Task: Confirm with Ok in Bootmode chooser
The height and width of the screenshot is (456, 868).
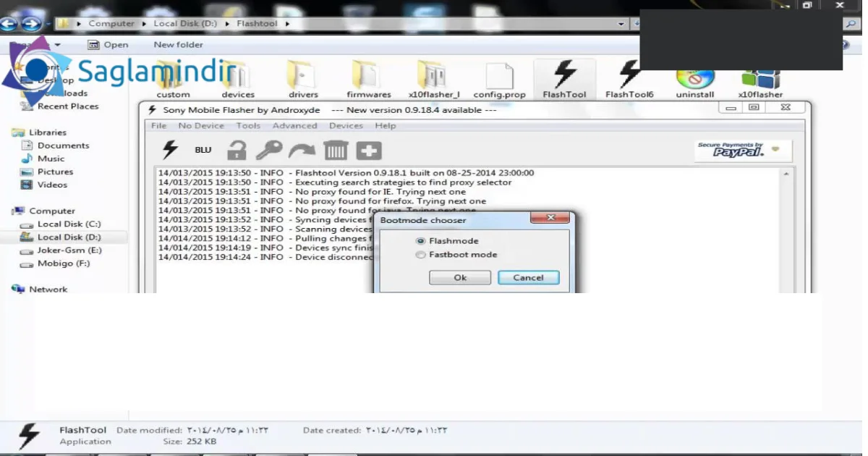Action: (x=460, y=278)
